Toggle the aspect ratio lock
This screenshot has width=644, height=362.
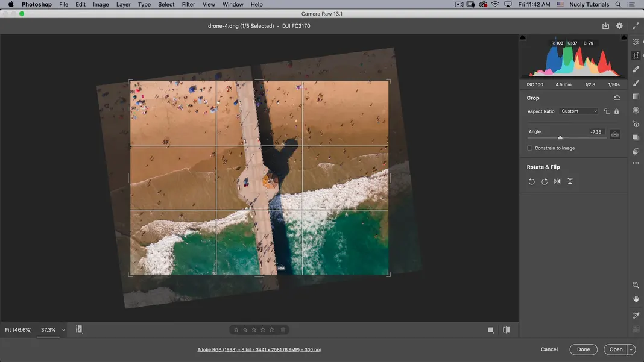[616, 111]
